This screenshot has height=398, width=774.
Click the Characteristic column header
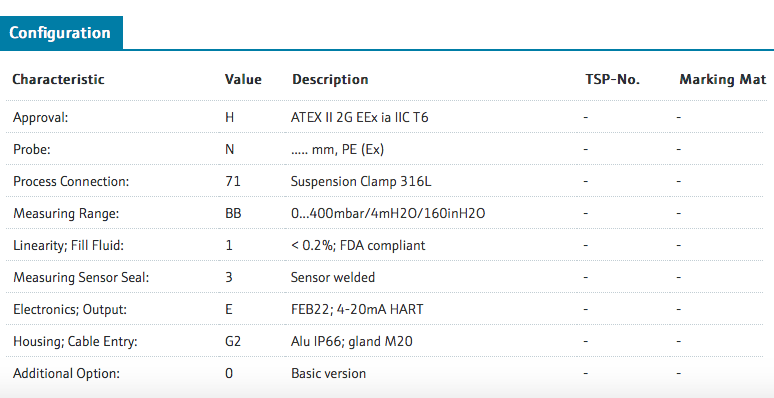click(x=58, y=80)
